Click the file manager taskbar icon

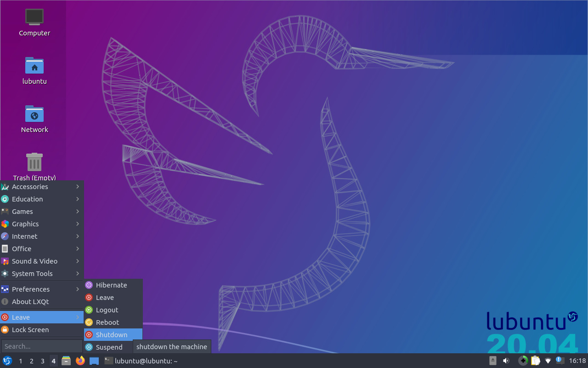(x=66, y=361)
